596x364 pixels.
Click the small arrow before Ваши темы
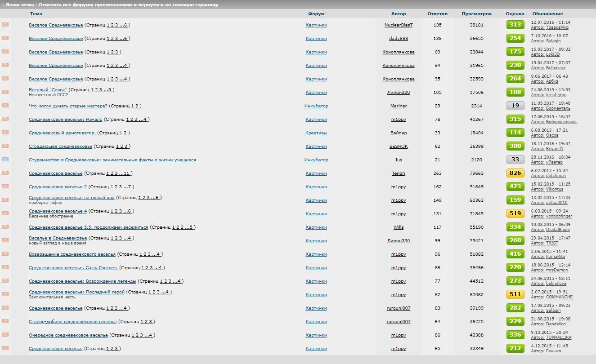[3, 5]
